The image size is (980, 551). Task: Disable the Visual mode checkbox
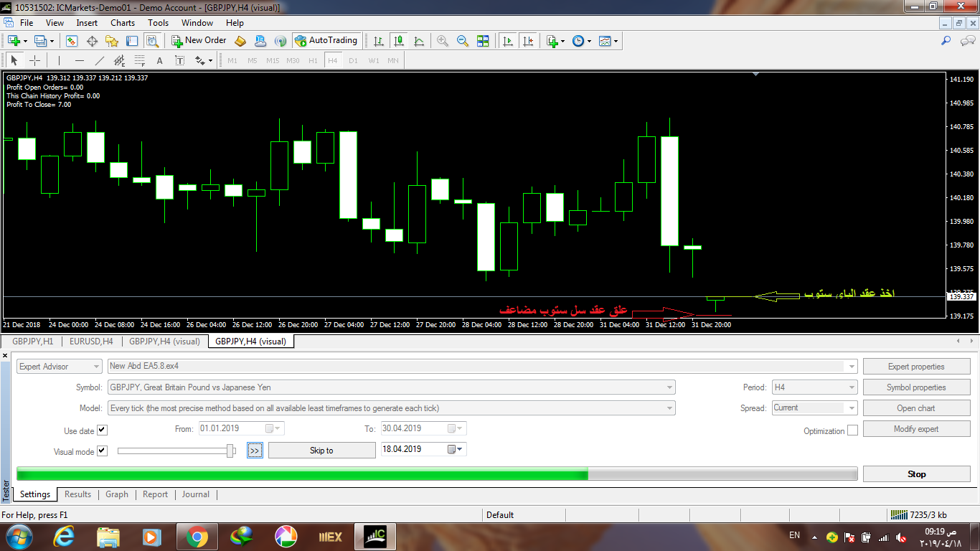(x=102, y=451)
